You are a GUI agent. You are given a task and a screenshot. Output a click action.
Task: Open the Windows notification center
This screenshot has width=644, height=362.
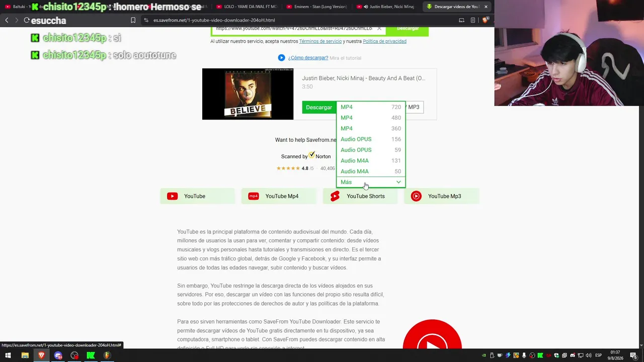[x=633, y=355]
